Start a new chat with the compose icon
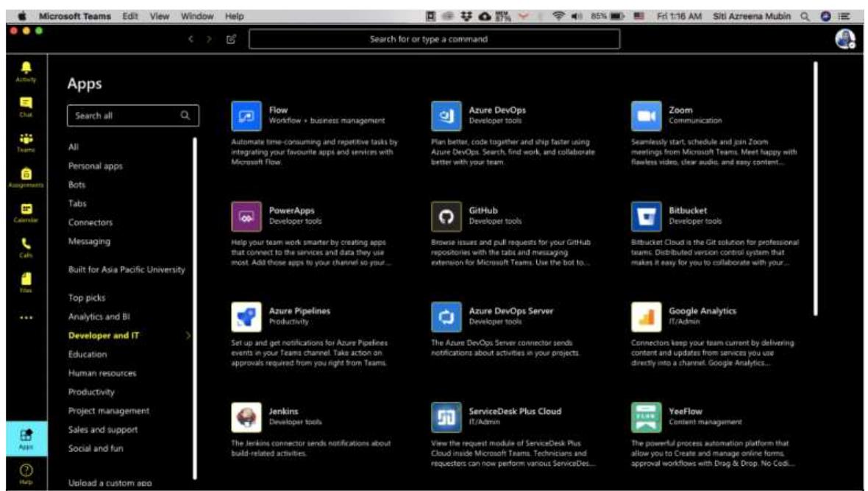Image resolution: width=868 pixels, height=491 pixels. coord(232,39)
